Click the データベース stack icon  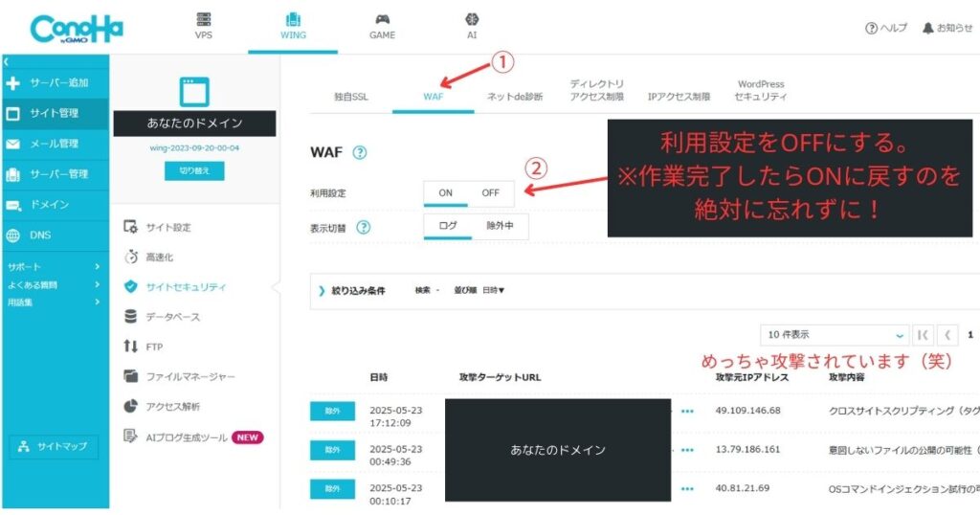coord(130,316)
